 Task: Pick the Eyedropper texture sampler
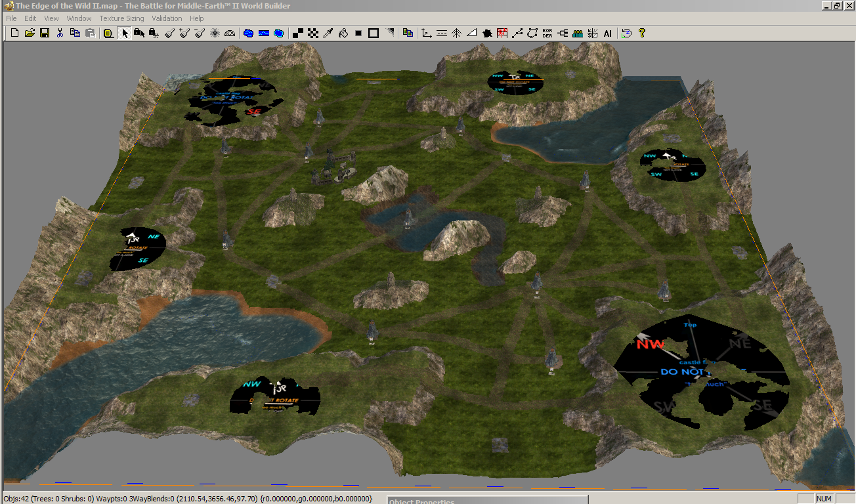coord(328,33)
